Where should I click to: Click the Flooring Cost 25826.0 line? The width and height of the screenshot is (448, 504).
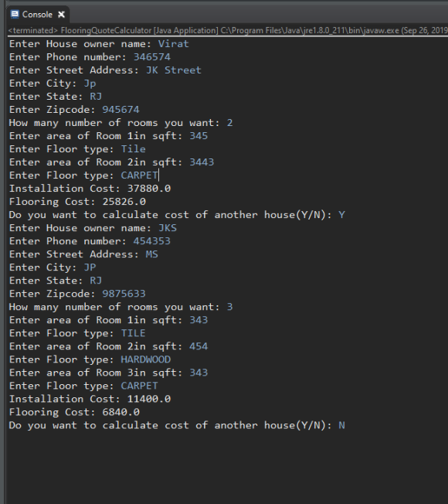77,202
